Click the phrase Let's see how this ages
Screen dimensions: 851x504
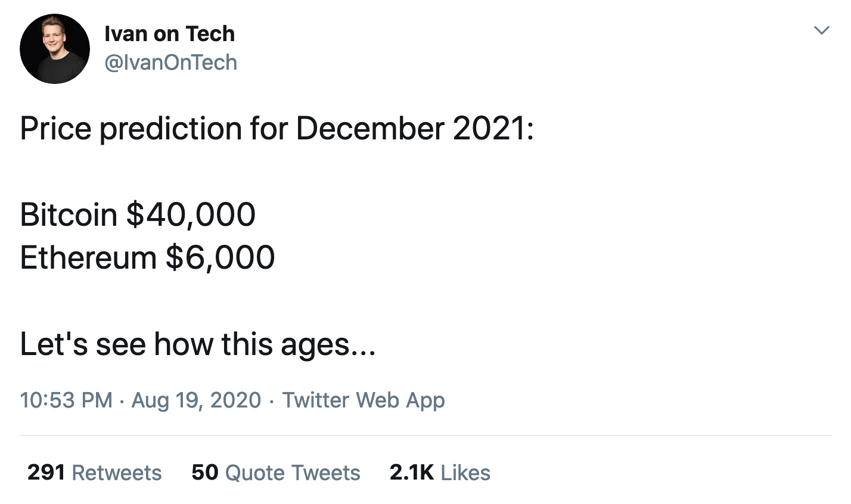[x=197, y=343]
